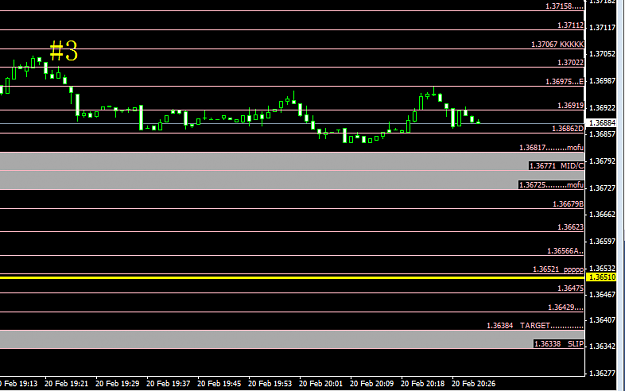Select the 1.37158 line label
625x391 pixels.
(x=564, y=6)
